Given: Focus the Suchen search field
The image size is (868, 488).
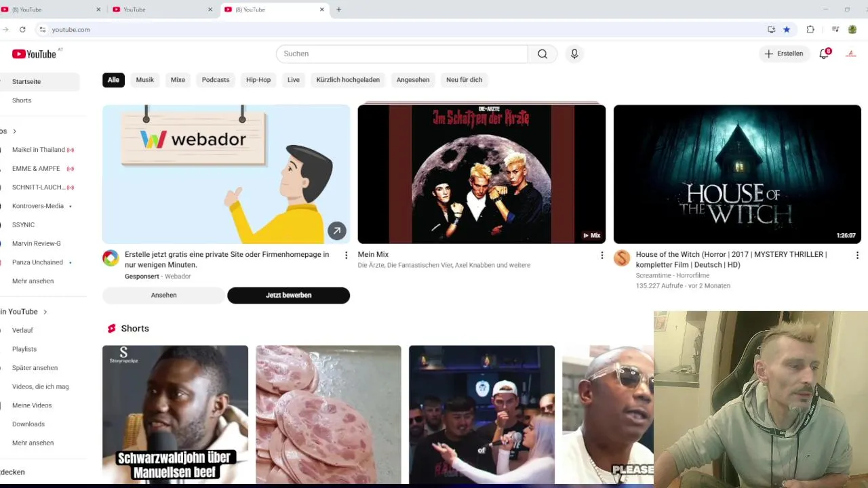Looking at the screenshot, I should (x=401, y=54).
